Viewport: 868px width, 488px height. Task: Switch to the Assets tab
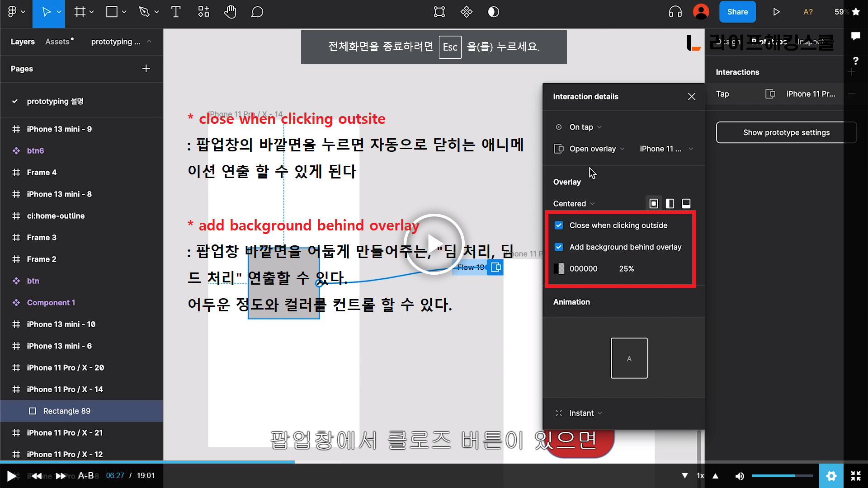click(58, 42)
